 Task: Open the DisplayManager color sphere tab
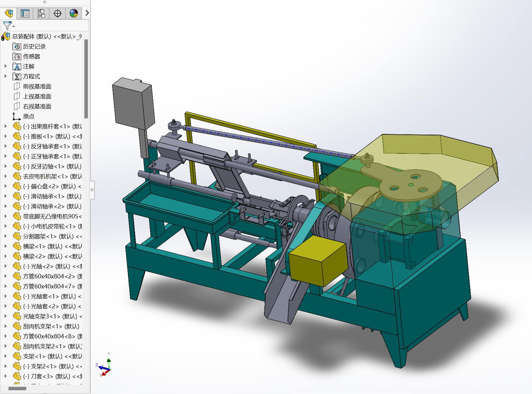[74, 13]
